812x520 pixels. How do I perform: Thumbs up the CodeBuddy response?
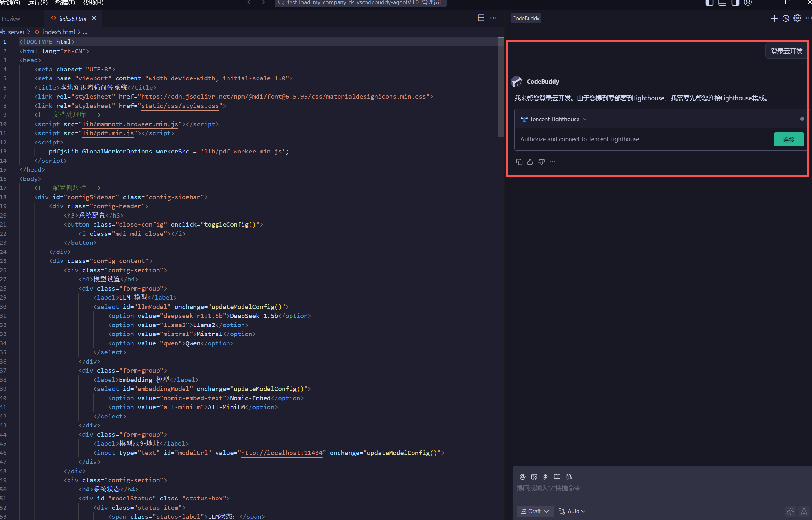(530, 162)
